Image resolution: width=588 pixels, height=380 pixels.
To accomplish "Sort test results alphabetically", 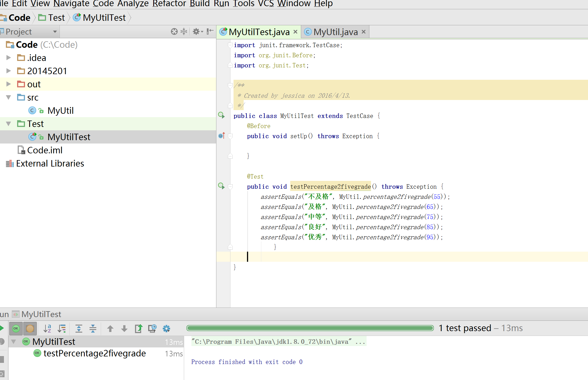I will 47,328.
